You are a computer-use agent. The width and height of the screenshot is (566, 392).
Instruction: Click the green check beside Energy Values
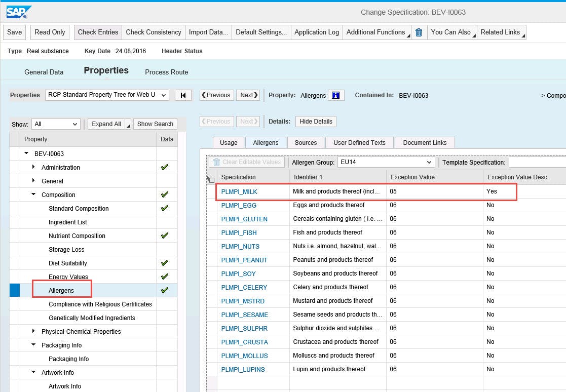[165, 277]
